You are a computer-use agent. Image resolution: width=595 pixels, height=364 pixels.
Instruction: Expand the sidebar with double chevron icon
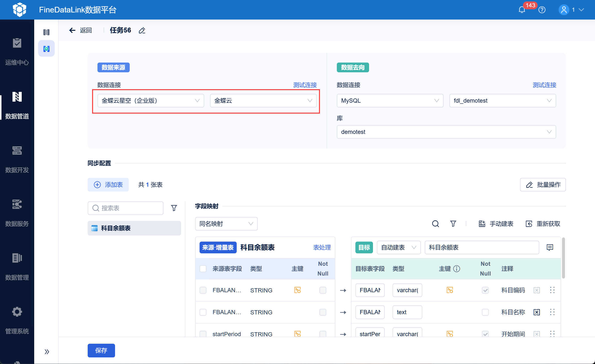coord(47,352)
